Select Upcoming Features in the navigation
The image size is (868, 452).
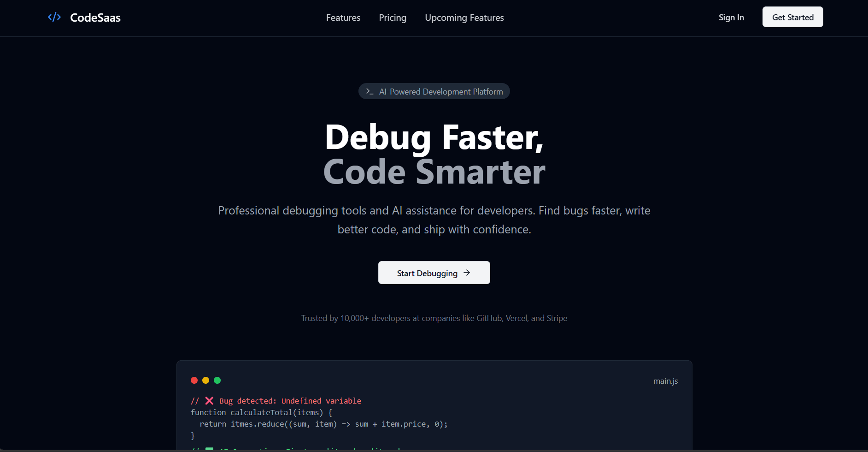464,18
